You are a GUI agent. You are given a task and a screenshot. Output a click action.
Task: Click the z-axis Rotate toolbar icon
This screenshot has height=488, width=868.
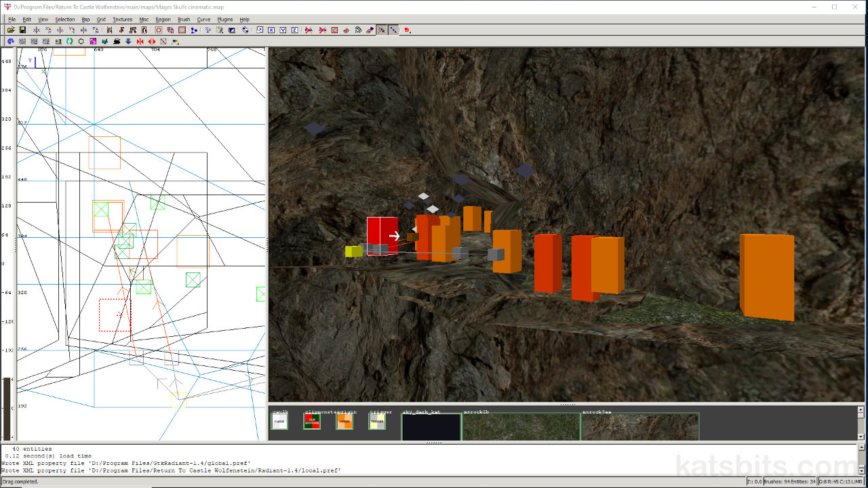click(96, 30)
